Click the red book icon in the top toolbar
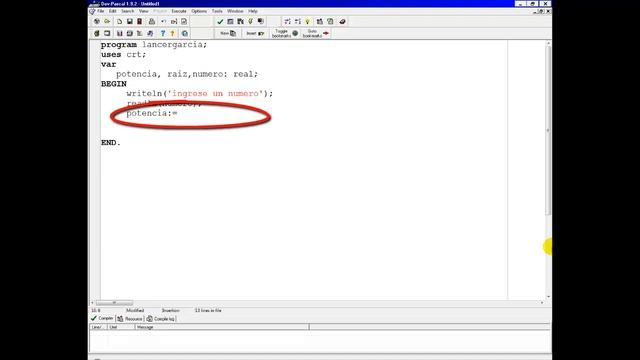This screenshot has width=640, height=360. click(140, 21)
